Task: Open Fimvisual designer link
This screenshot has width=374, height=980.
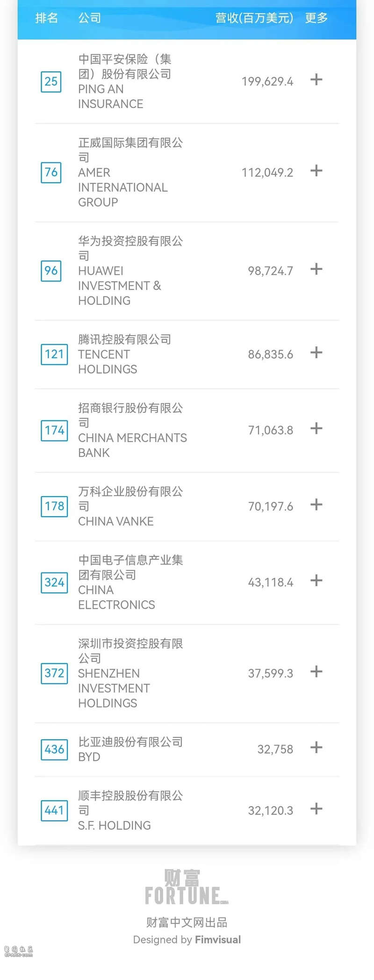Action: [x=218, y=940]
